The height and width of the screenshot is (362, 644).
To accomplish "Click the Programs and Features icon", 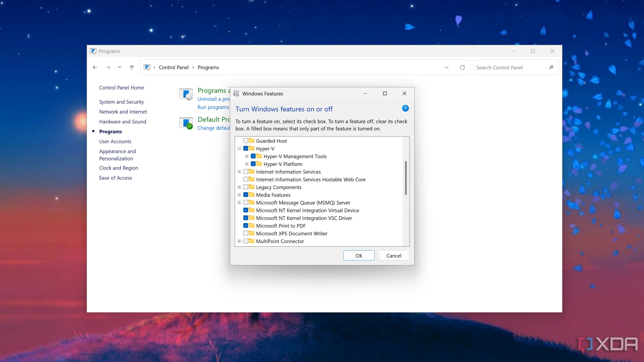I will [186, 94].
